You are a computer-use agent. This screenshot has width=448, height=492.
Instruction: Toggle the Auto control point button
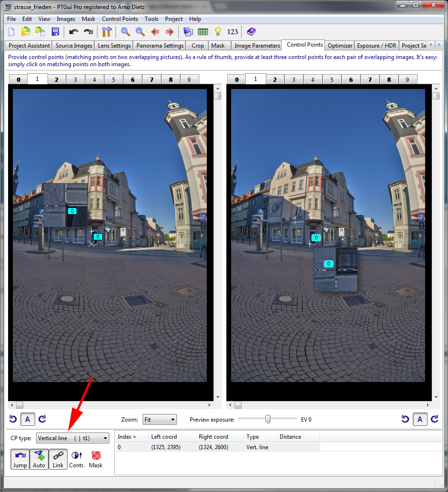pos(39,459)
